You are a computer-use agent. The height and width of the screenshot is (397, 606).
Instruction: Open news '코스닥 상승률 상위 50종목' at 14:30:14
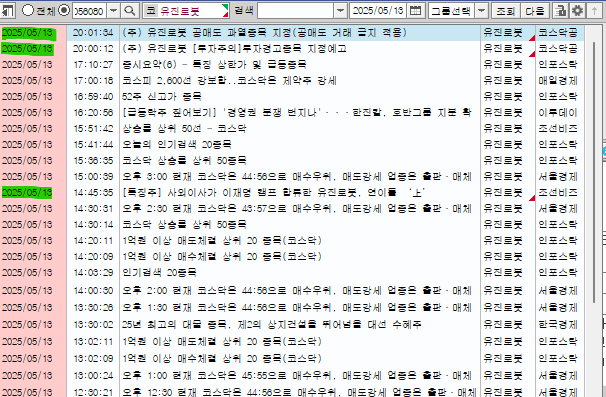pos(184,225)
